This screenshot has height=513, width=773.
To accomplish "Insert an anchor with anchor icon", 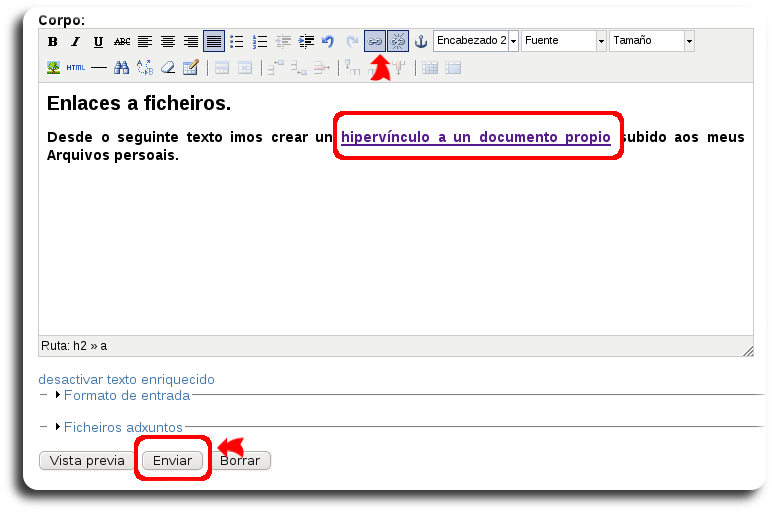I will click(x=421, y=42).
